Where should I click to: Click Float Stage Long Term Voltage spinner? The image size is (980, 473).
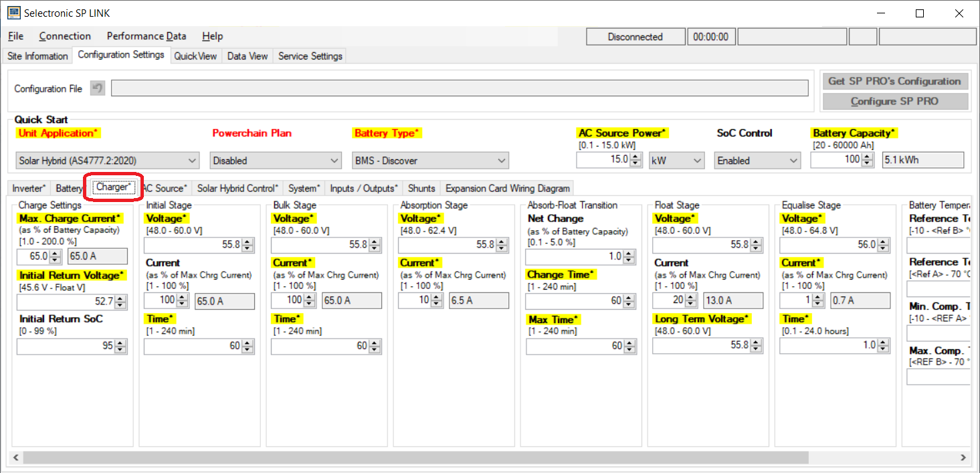[756, 346]
